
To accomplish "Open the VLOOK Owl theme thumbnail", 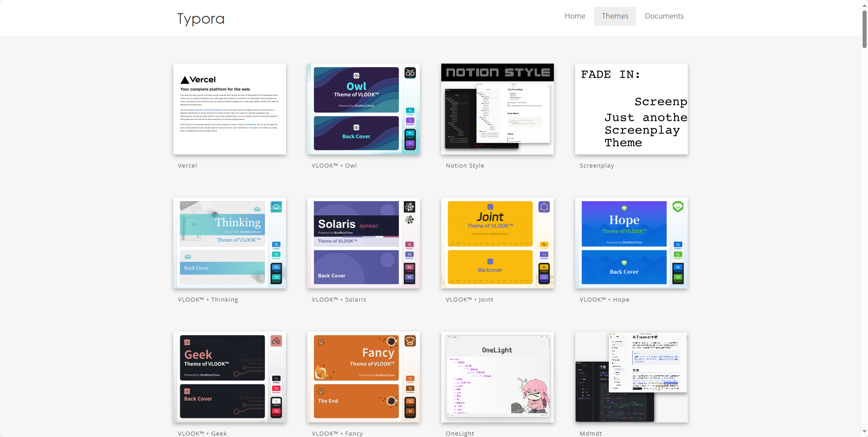I will click(x=364, y=109).
